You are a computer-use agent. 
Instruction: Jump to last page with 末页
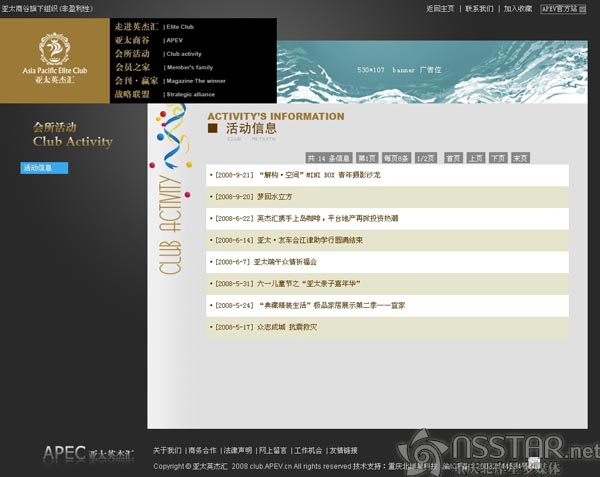(520, 158)
